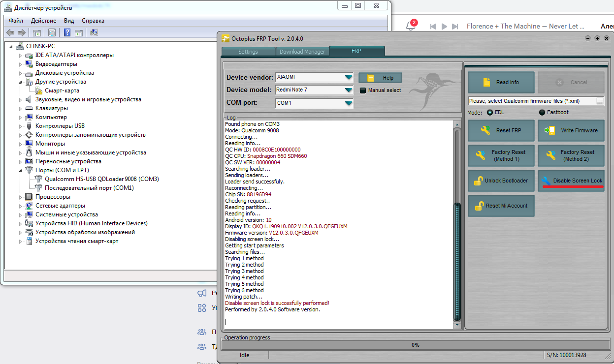The image size is (614, 364).
Task: Switch to the Settings tab in Octoplus
Action: coord(248,52)
